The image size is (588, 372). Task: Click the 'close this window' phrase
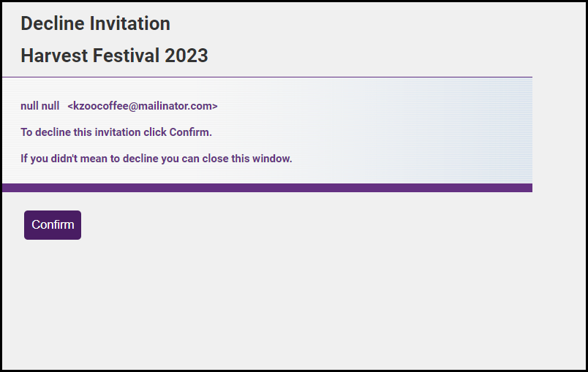point(247,159)
